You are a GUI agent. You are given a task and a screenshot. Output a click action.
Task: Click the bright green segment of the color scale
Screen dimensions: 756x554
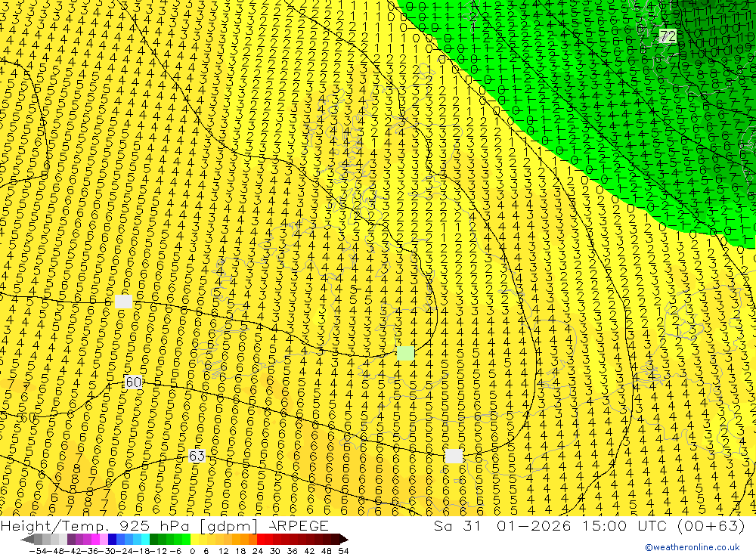(x=187, y=539)
